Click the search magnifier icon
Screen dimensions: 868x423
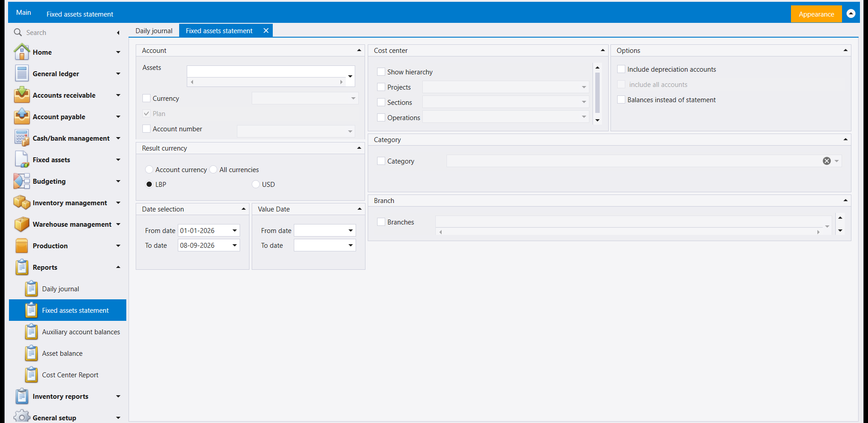pos(18,32)
